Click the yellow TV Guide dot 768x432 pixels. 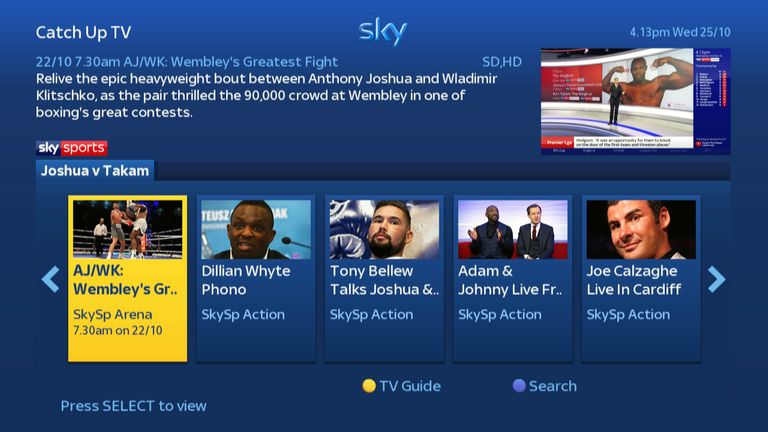pyautogui.click(x=369, y=386)
